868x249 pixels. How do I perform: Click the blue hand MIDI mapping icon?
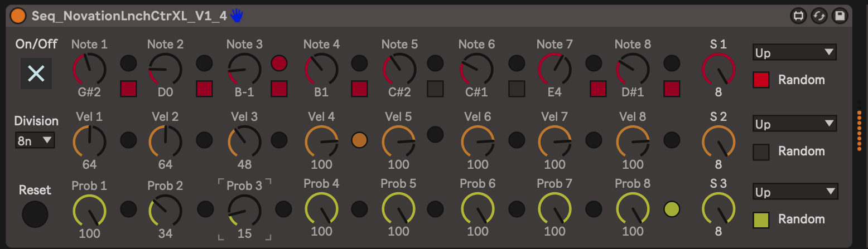tap(237, 16)
